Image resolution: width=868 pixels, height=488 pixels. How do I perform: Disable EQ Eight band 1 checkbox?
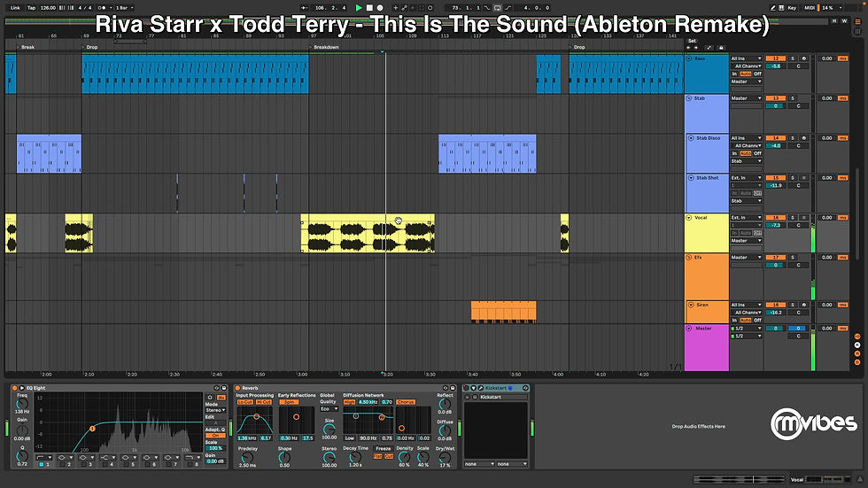pos(41,465)
